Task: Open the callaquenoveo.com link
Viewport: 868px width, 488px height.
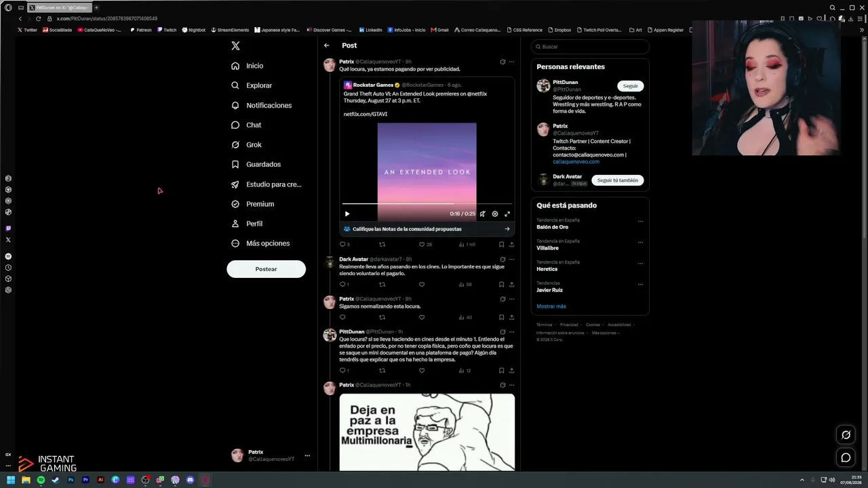Action: pos(576,162)
